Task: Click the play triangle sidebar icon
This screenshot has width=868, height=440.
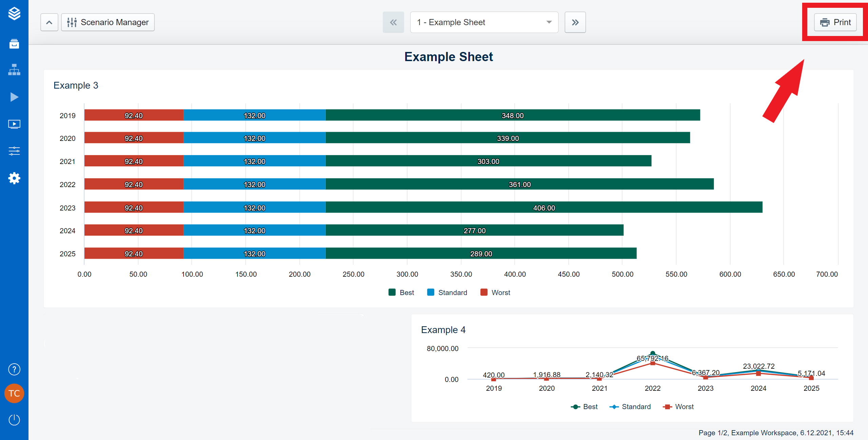Action: click(x=14, y=97)
